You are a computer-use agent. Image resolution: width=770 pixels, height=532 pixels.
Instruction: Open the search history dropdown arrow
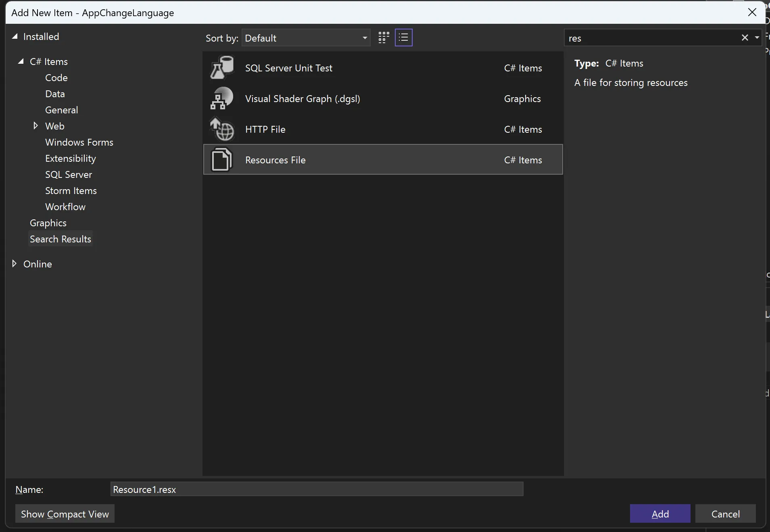757,38
